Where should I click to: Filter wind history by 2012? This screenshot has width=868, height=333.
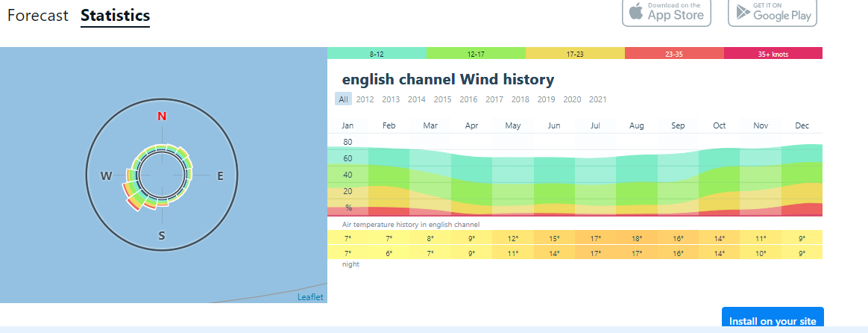point(365,99)
